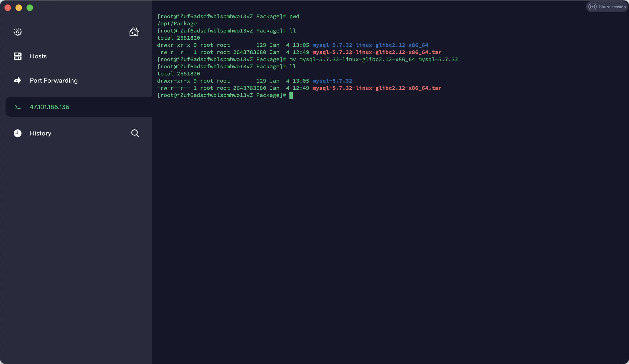Click the mv command line text
Screen dimensions: 629x364
[x=373, y=59]
